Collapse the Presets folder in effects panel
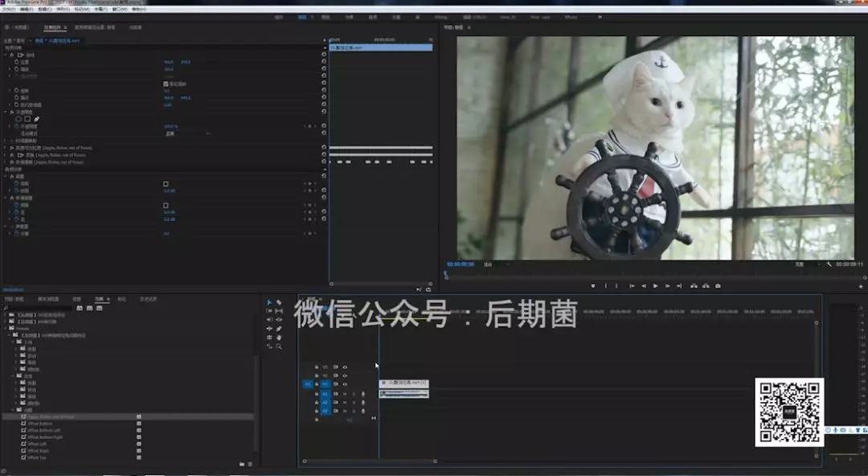This screenshot has width=868, height=476. coord(6,328)
